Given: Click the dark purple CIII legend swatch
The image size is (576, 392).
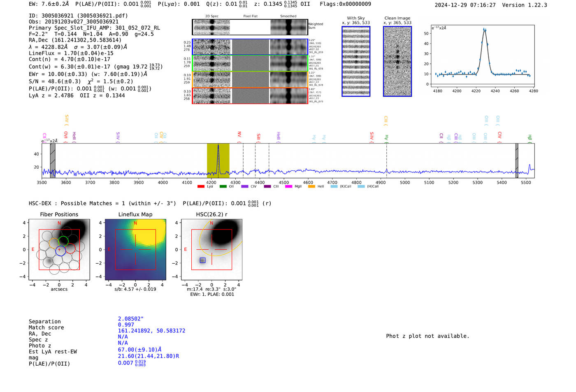Looking at the screenshot, I should coord(267,187).
